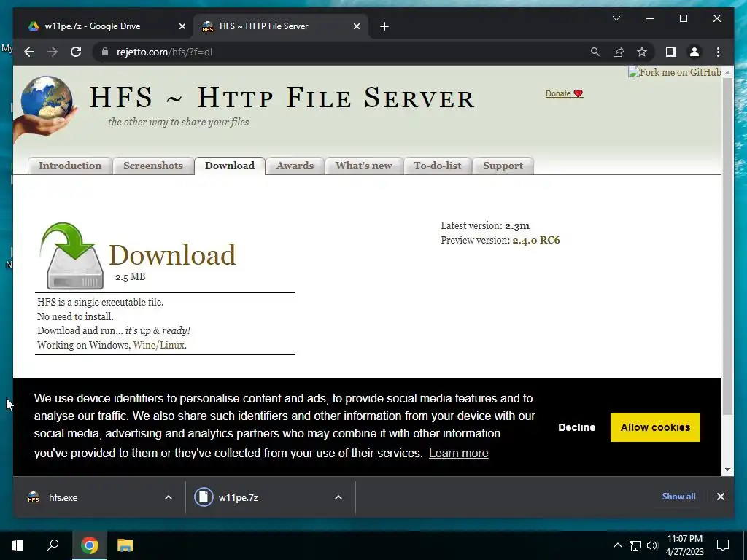This screenshot has height=560, width=747.
Task: Click "2.5 MB" file size text
Action: pyautogui.click(x=130, y=276)
